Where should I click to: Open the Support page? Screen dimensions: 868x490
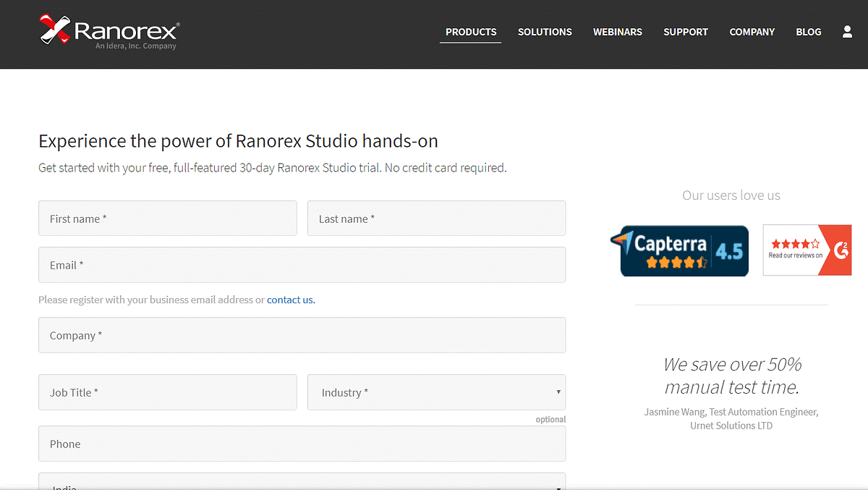click(x=685, y=32)
